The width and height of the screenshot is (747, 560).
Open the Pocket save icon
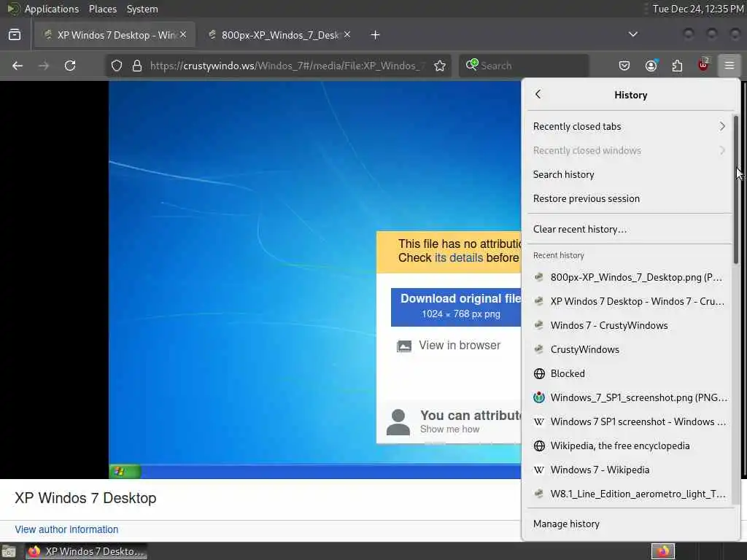(x=624, y=66)
